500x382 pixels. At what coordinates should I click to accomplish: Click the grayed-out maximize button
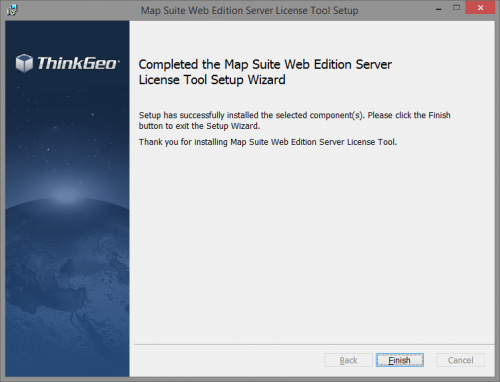pos(457,8)
